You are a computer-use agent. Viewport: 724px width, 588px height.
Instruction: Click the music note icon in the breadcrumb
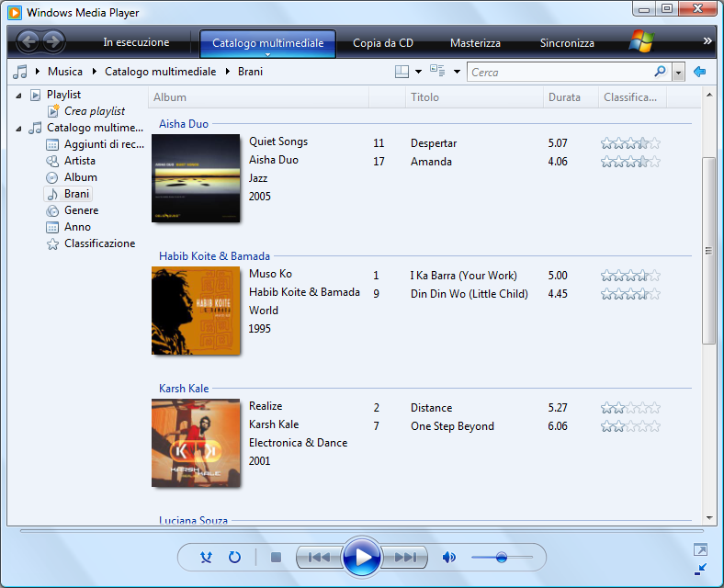click(x=20, y=72)
